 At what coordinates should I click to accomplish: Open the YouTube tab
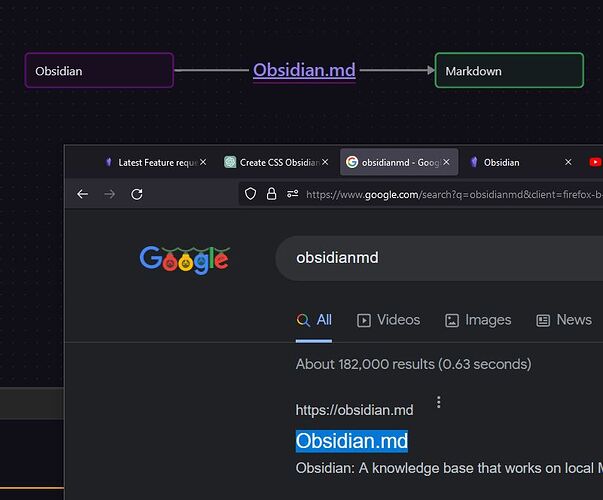595,162
